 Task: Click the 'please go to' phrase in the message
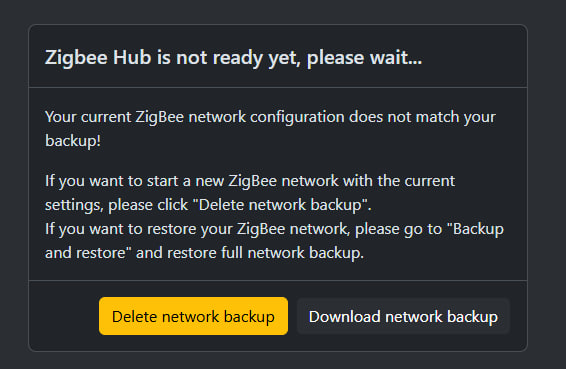pos(399,229)
